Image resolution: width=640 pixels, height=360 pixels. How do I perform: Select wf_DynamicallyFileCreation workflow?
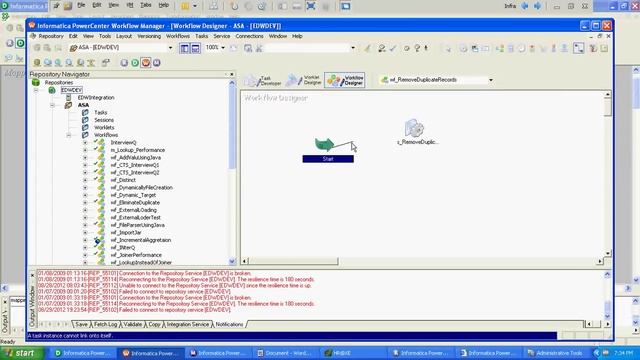coord(142,188)
